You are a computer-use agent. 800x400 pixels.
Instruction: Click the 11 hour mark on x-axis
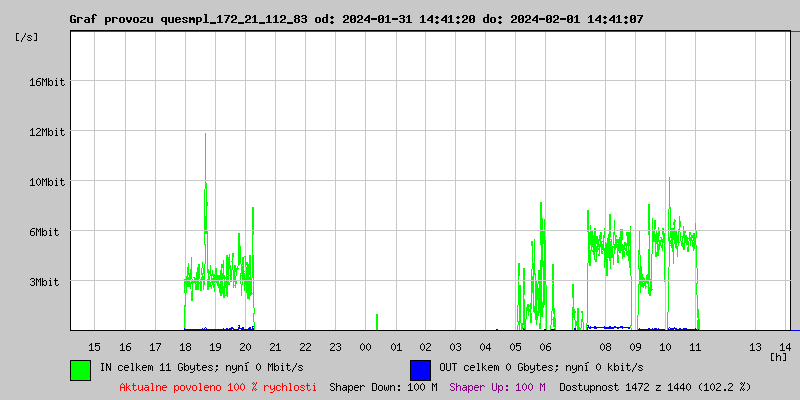[695, 346]
